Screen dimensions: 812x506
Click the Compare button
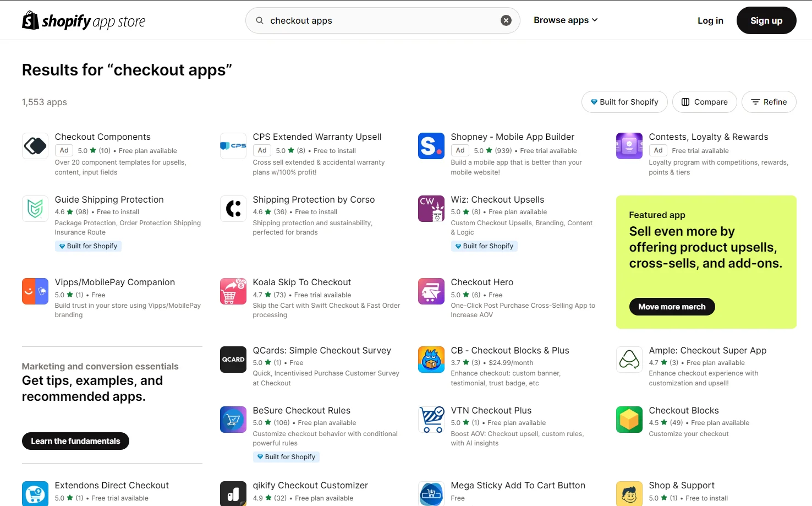tap(705, 102)
